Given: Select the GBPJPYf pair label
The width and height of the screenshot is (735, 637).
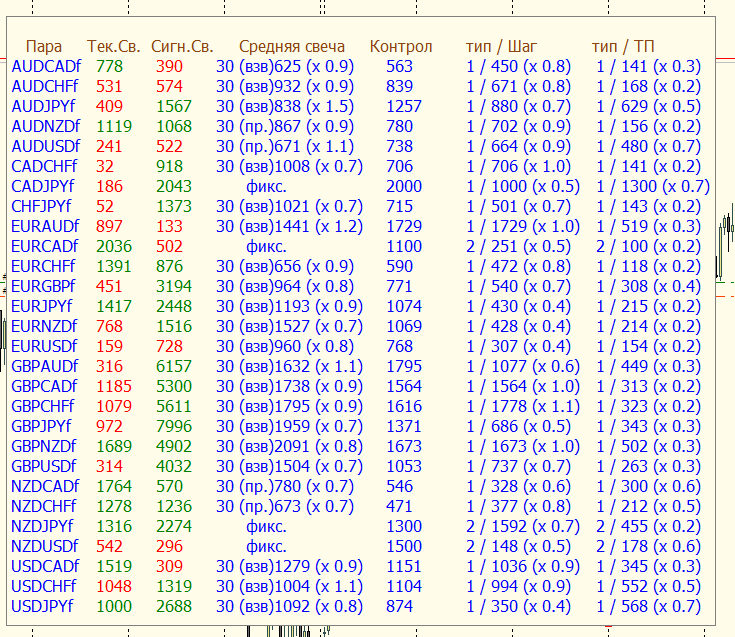Looking at the screenshot, I should 41,427.
